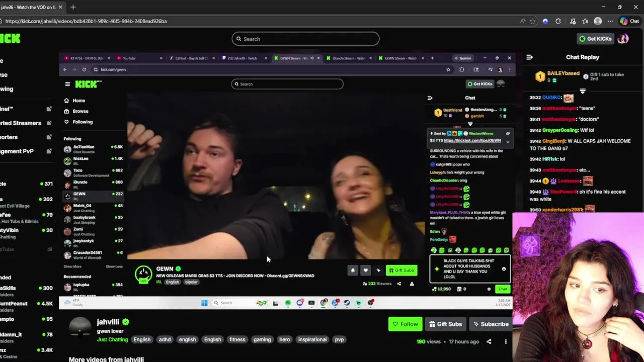
Task: Open the Edge favorites list icon
Action: (x=585, y=21)
